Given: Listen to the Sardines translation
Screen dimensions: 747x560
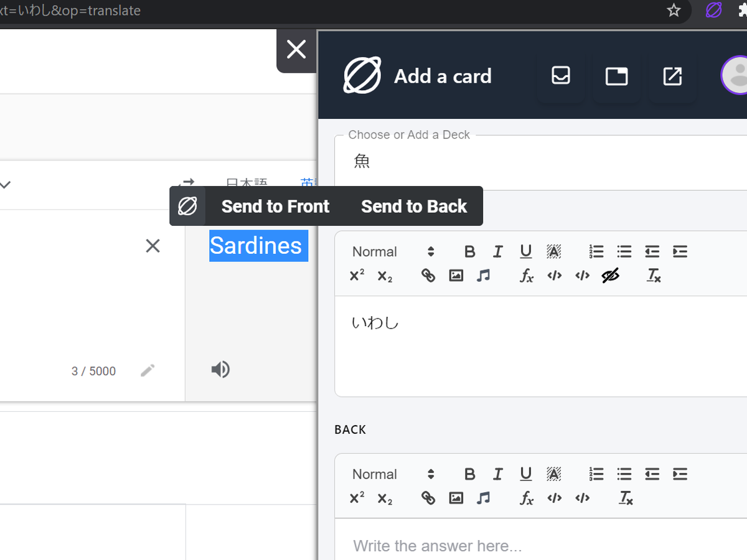Looking at the screenshot, I should pos(220,370).
